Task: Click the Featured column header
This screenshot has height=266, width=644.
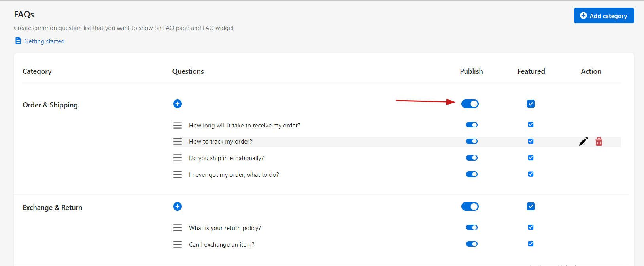Action: (x=531, y=71)
